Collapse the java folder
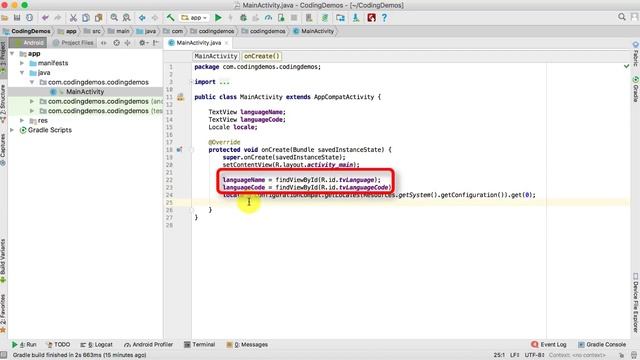Screen dimensions: 640x360 click(x=22, y=73)
